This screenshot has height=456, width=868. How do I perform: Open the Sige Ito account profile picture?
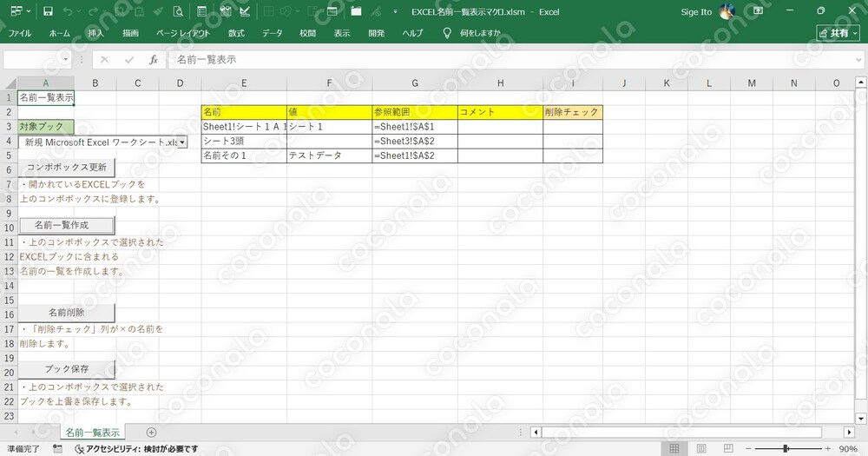pos(727,11)
